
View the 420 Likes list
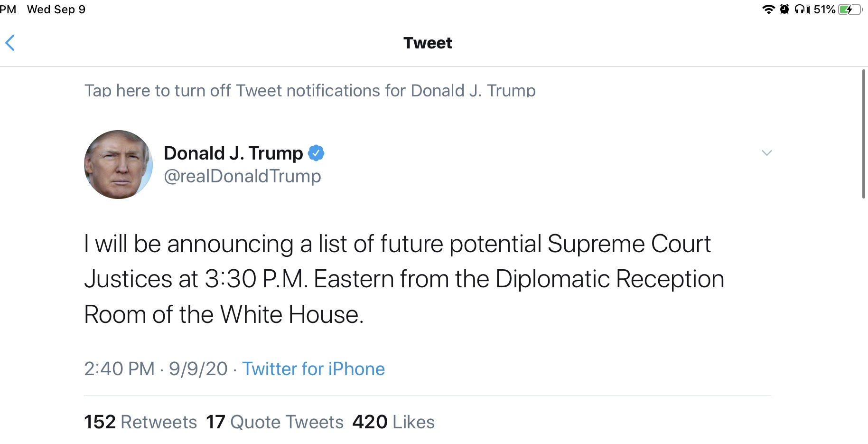tap(393, 422)
